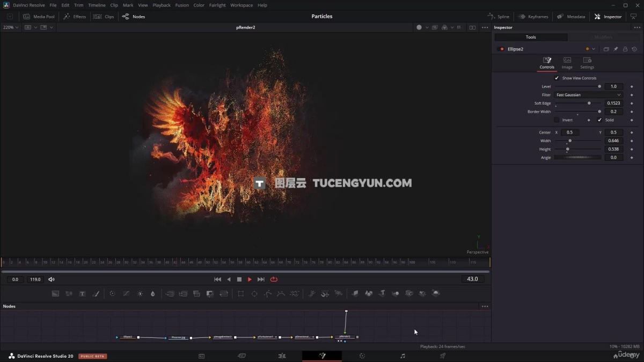
Task: Enable the Invert checkbox
Action: click(x=557, y=120)
